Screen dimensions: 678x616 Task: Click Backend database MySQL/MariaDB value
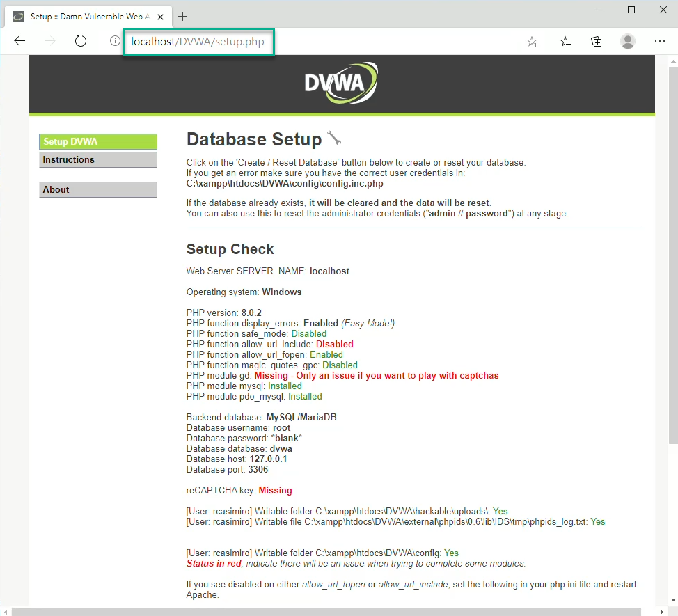click(301, 417)
